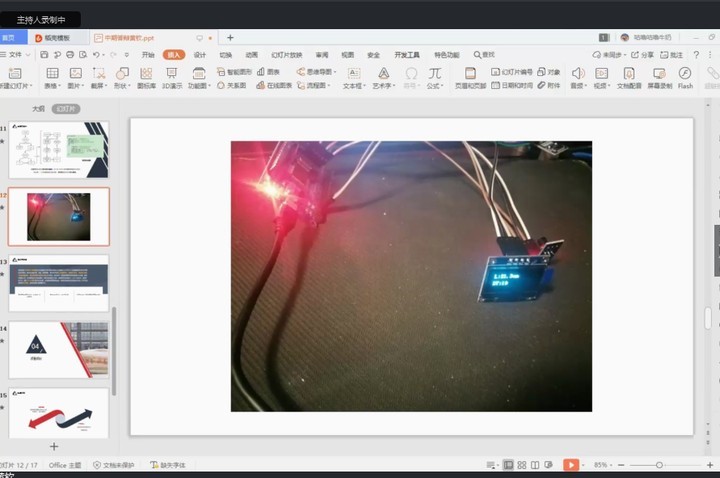Click the 图片 (Picture) insert icon
This screenshot has width=720, height=478.
click(75, 76)
